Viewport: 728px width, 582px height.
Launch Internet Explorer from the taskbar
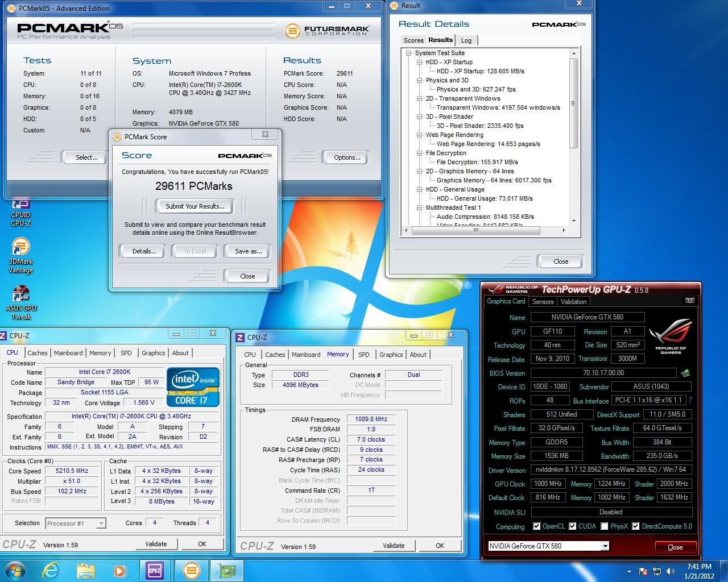(x=51, y=571)
